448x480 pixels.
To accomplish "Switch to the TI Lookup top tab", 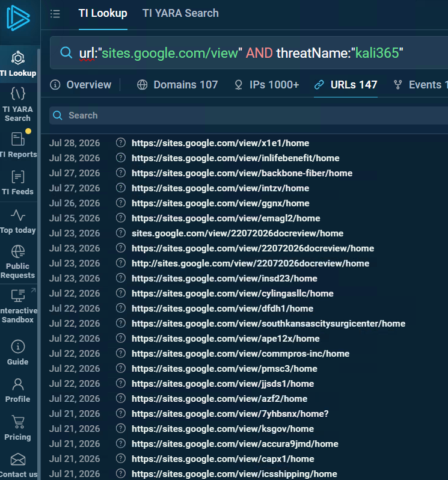I will 103,13.
